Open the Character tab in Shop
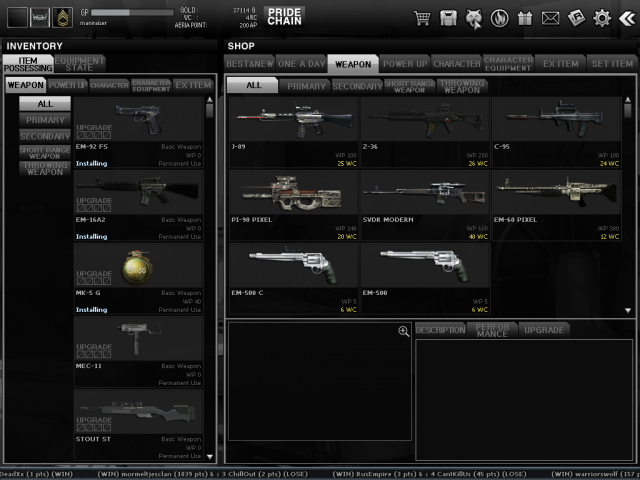The image size is (640, 480). pos(457,63)
